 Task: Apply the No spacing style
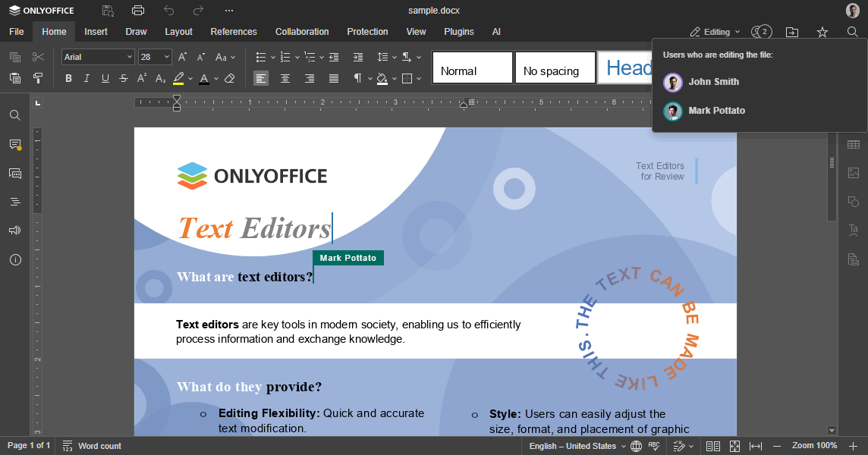point(555,67)
